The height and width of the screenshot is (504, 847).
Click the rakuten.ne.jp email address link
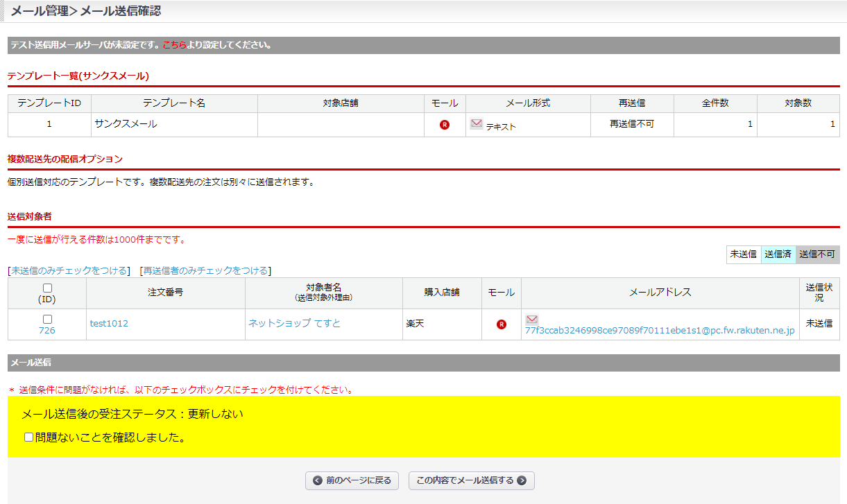pyautogui.click(x=660, y=331)
